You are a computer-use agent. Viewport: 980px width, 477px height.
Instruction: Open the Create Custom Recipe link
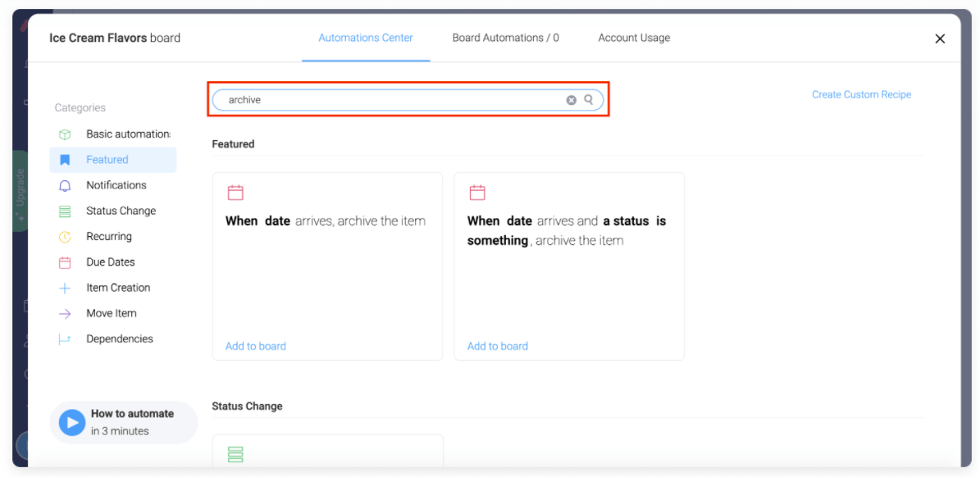861,94
